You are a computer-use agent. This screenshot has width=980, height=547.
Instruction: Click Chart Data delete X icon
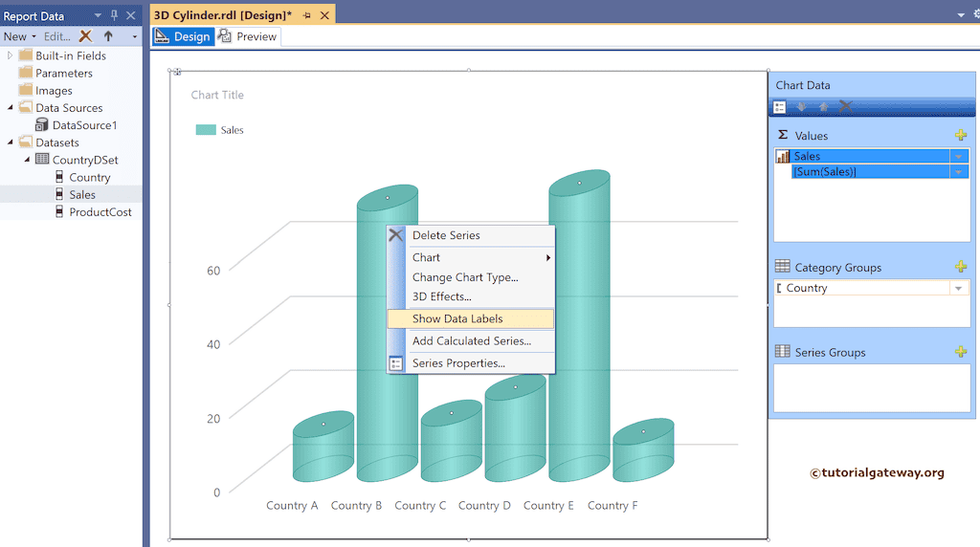coord(846,106)
